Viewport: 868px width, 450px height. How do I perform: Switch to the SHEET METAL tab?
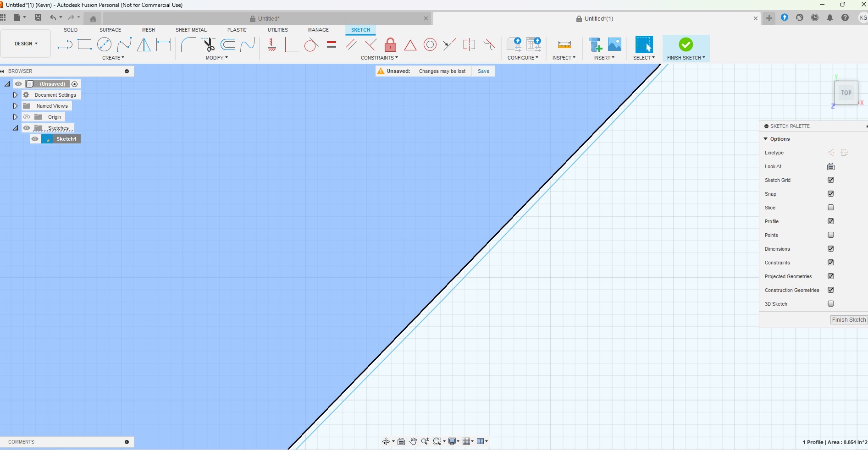191,30
